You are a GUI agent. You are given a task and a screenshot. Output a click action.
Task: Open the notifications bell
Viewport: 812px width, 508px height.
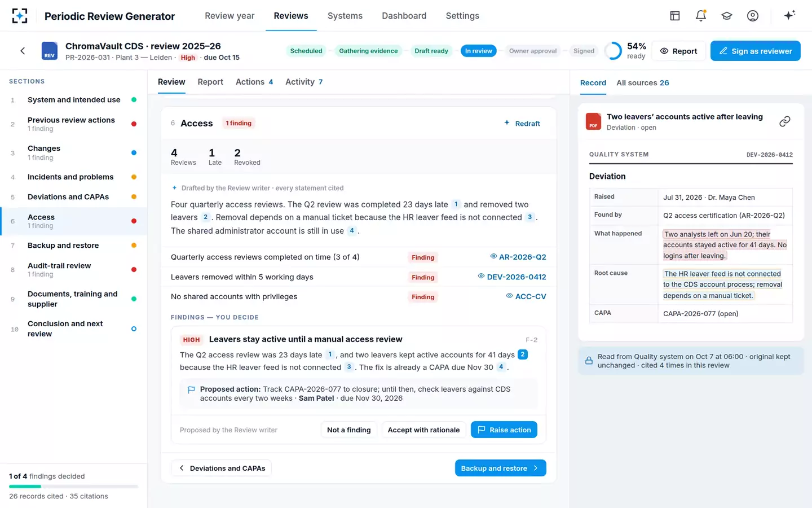pyautogui.click(x=701, y=16)
